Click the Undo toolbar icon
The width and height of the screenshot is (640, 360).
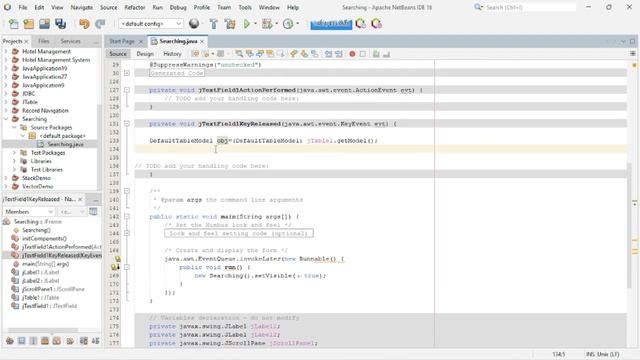click(84, 24)
